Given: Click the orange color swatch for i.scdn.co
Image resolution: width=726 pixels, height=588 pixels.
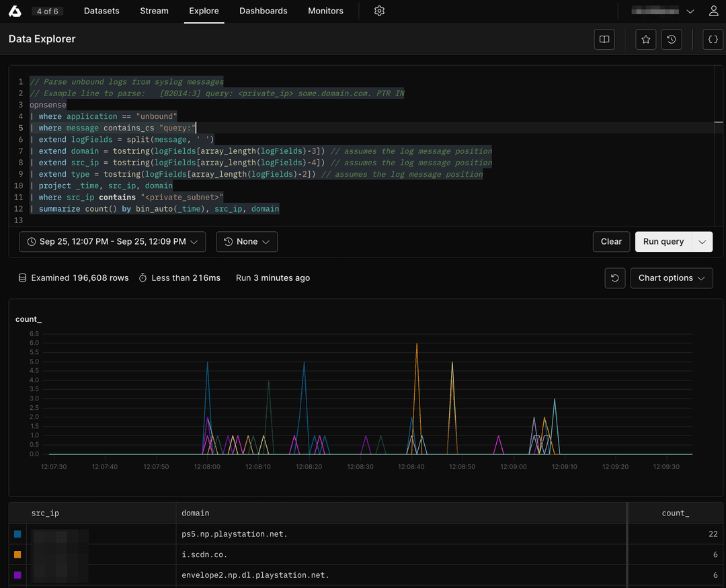Looking at the screenshot, I should [17, 554].
